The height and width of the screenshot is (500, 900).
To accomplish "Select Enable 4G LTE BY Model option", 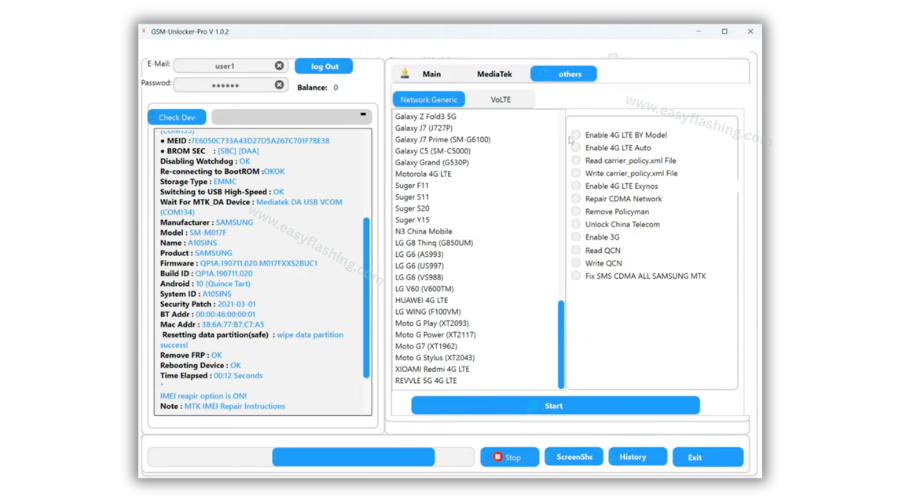I will pos(576,135).
